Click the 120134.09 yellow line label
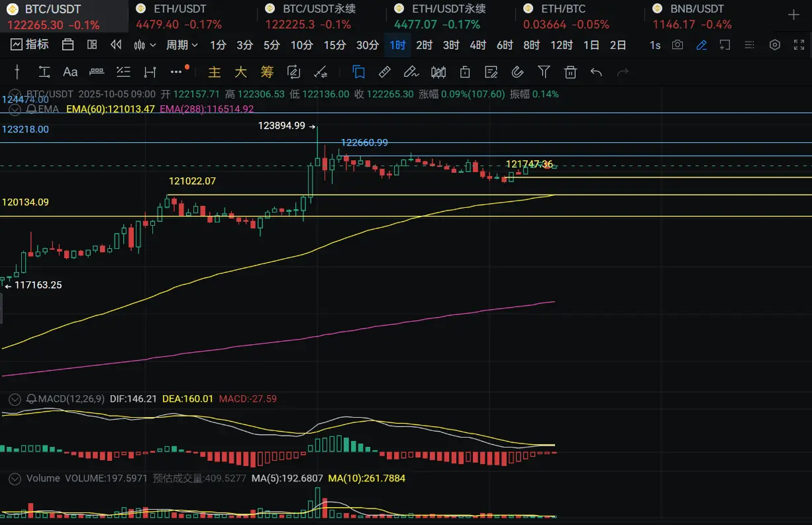This screenshot has width=812, height=525. (25, 202)
